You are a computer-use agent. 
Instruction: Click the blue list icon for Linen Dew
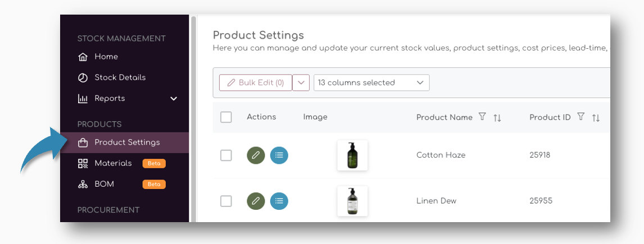[279, 201]
